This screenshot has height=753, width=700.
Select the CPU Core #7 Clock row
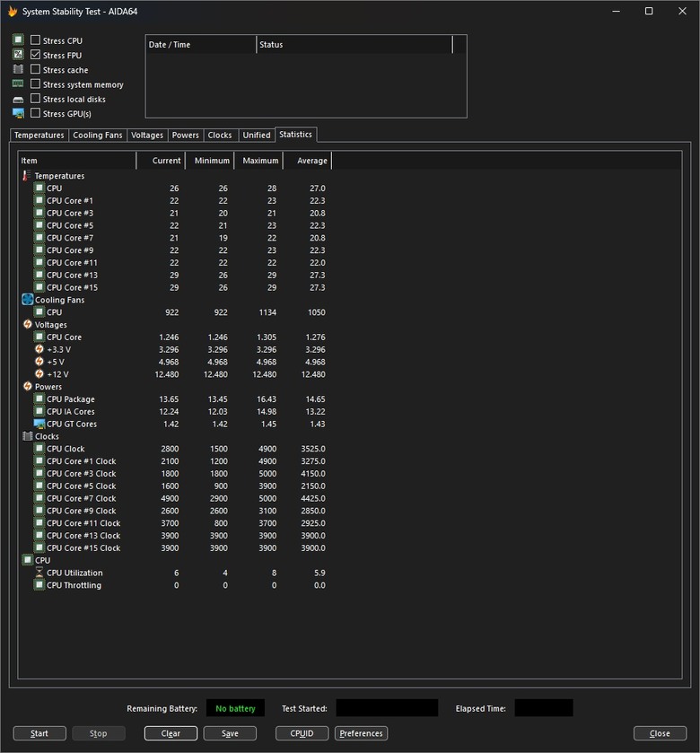pos(82,498)
